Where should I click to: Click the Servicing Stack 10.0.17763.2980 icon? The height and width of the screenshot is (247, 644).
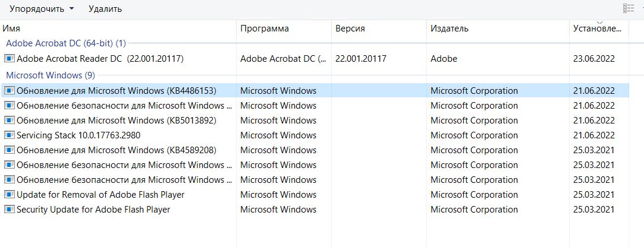(10, 135)
